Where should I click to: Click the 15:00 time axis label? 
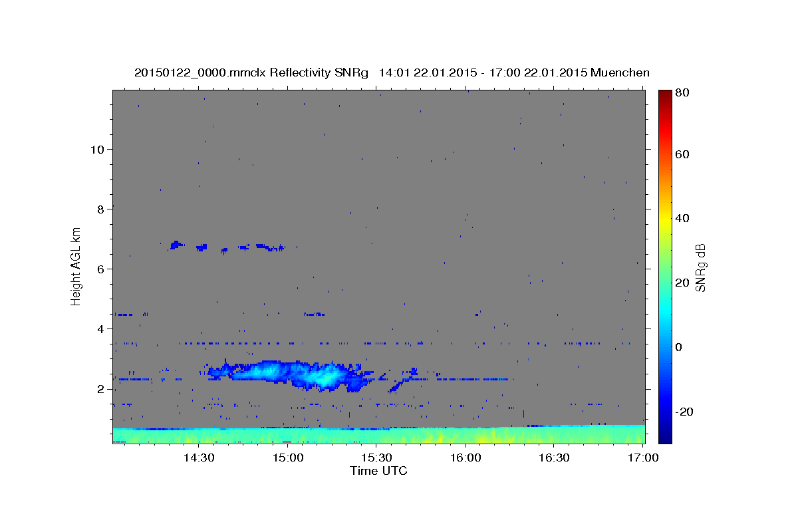point(287,458)
